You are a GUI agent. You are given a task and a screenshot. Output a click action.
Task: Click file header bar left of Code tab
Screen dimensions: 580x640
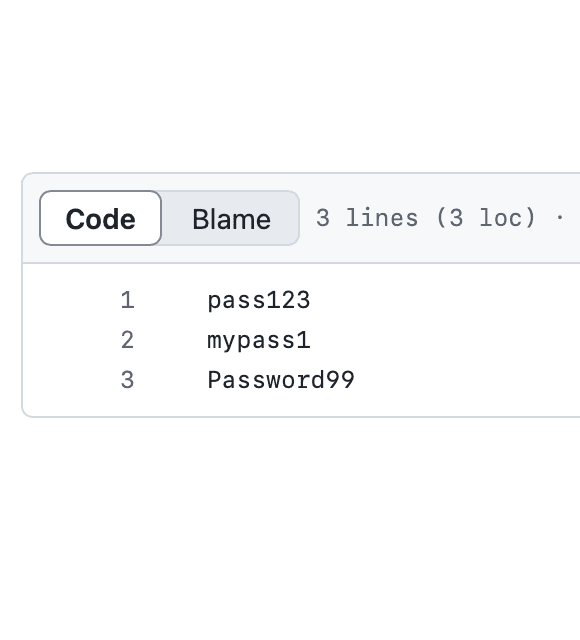coord(31,218)
